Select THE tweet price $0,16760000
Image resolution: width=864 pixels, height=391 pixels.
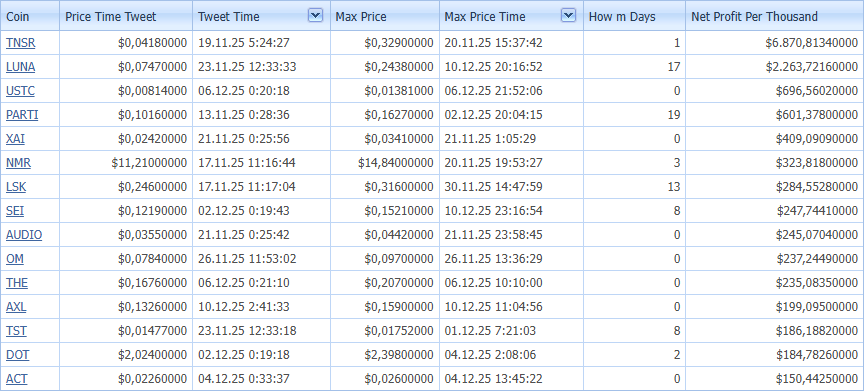(x=152, y=283)
